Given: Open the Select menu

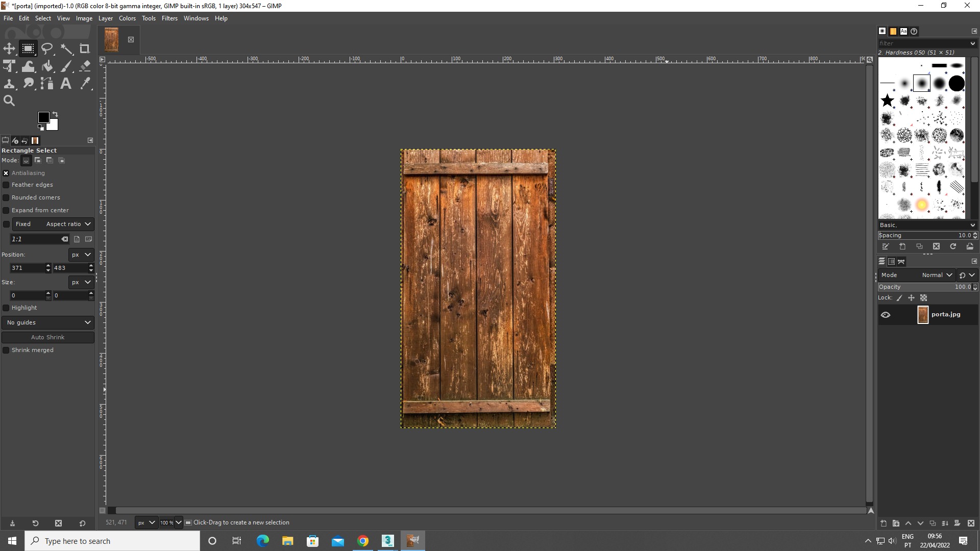Looking at the screenshot, I should pos(43,18).
